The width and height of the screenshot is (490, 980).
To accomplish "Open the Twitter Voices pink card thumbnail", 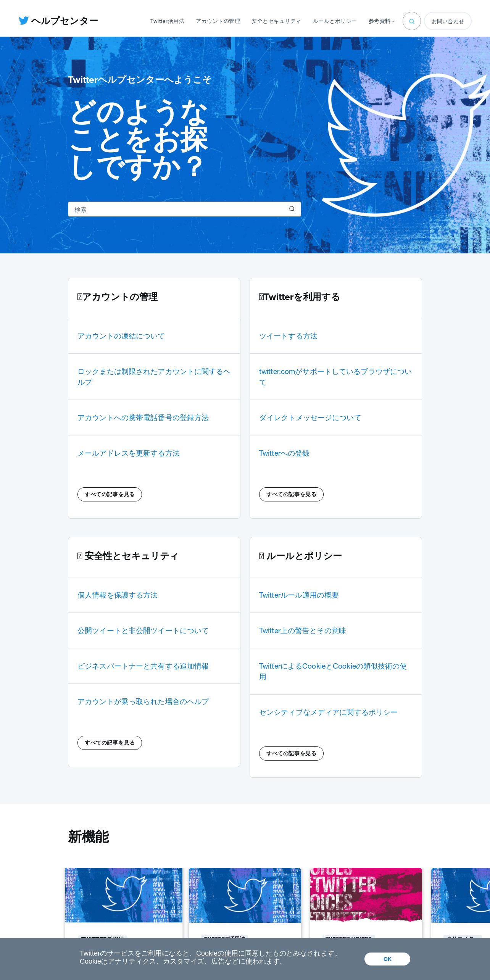I will click(x=366, y=895).
